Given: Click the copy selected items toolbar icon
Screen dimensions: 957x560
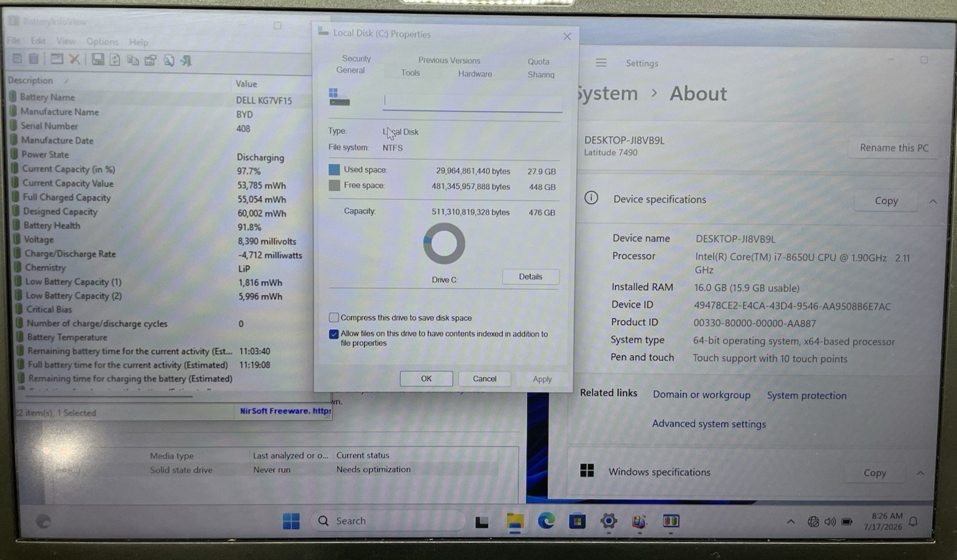Looking at the screenshot, I should pyautogui.click(x=133, y=60).
